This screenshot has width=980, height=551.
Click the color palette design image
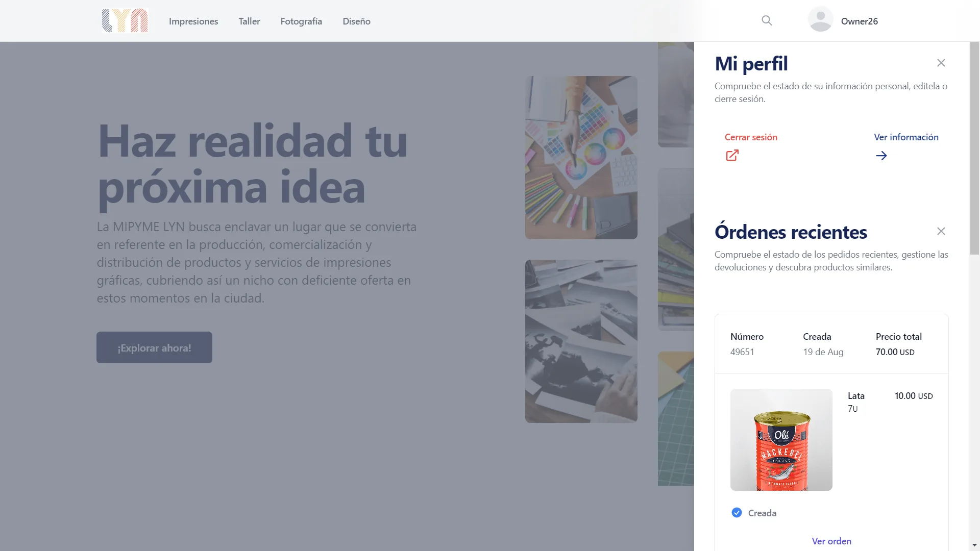point(581,158)
